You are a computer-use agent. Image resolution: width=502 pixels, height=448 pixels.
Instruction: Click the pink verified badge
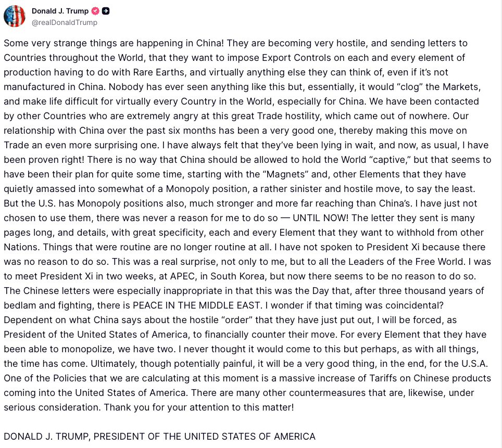click(95, 11)
